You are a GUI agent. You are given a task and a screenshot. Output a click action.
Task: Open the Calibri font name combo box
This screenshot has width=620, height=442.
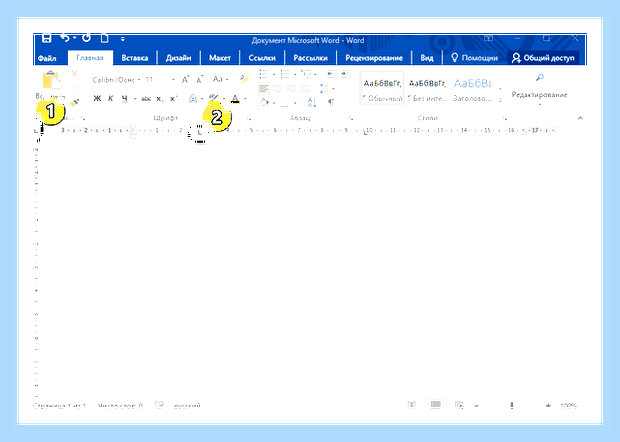tap(116, 79)
